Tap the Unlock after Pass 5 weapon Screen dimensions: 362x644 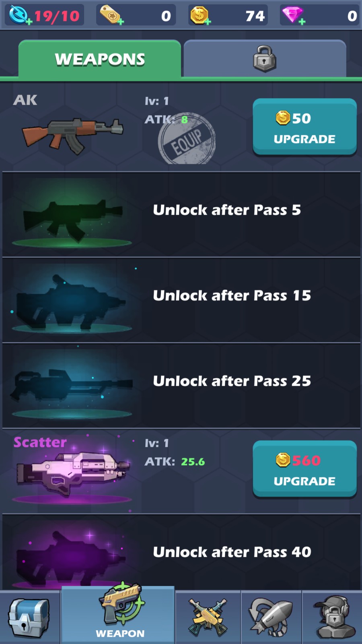point(181,214)
